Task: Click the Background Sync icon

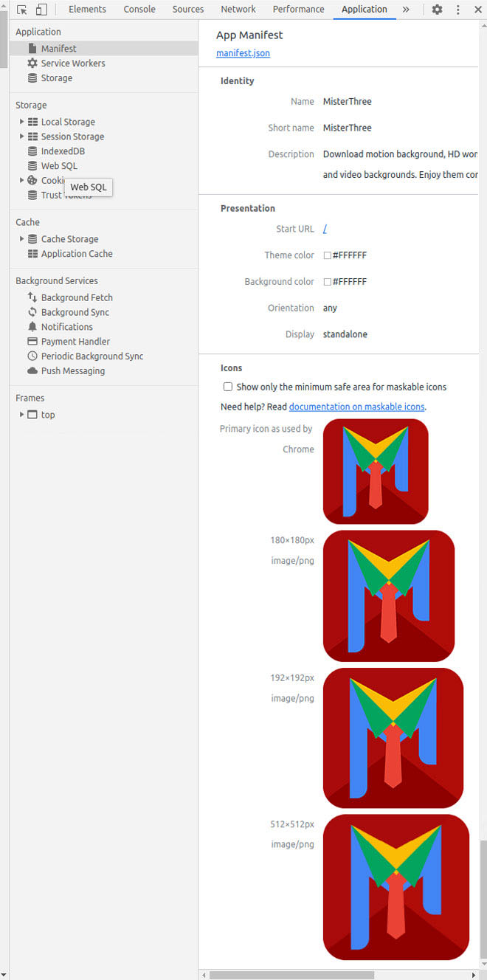Action: (x=32, y=312)
